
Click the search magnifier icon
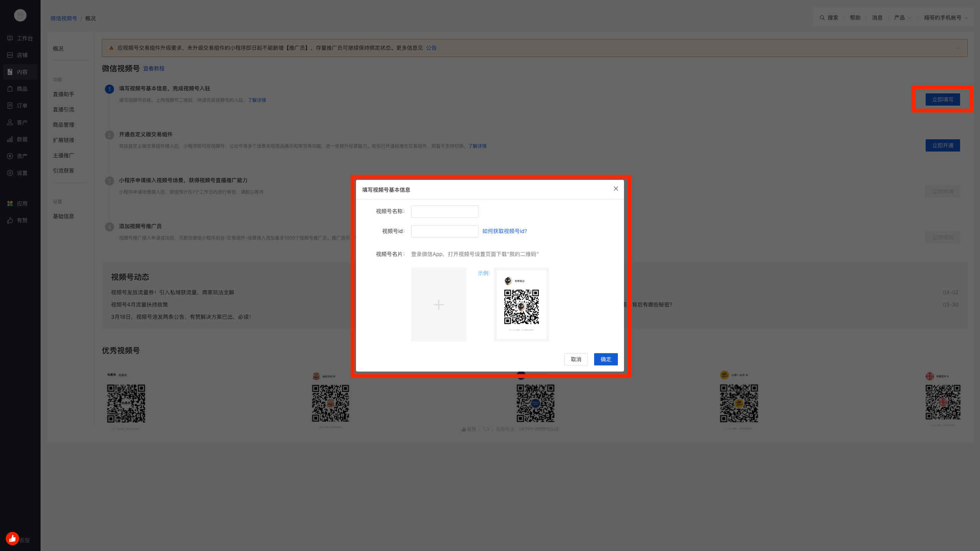pyautogui.click(x=822, y=18)
